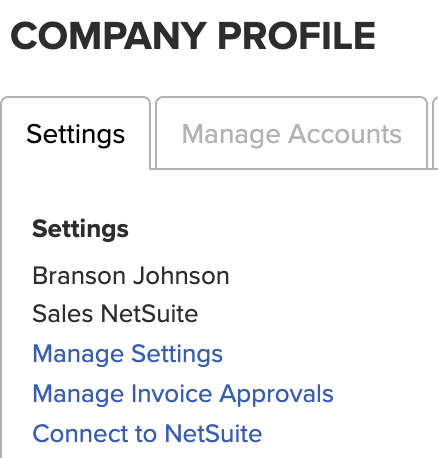The height and width of the screenshot is (458, 438).
Task: Click the word Sales below Branson Johnson
Action: [63, 314]
